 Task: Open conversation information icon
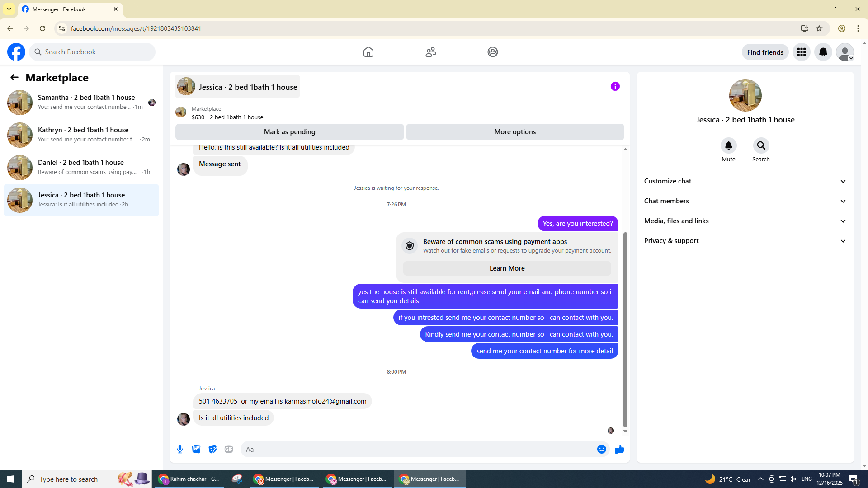click(615, 86)
